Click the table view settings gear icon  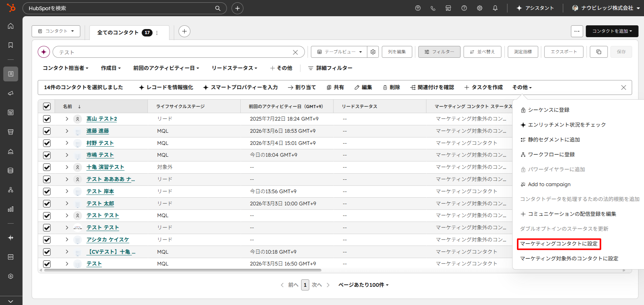click(373, 52)
